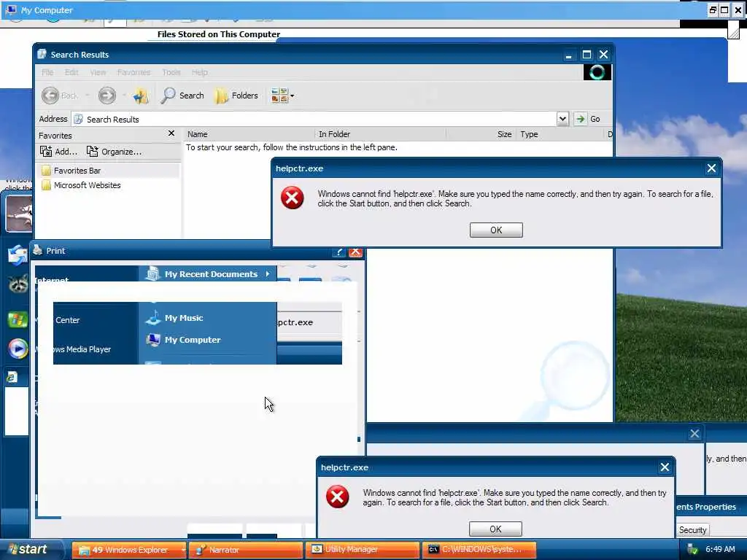Click the system tray network icon
The height and width of the screenshot is (560, 747).
(x=692, y=550)
